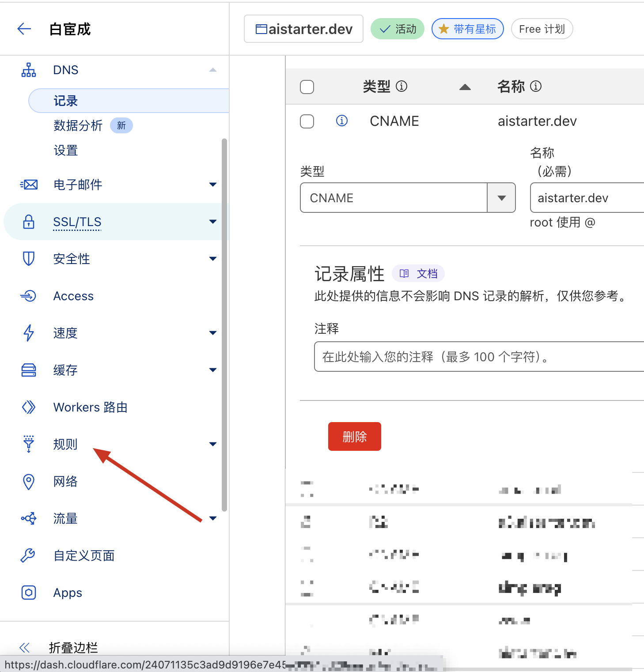Select the Access login icon
This screenshot has width=644, height=672.
tap(28, 296)
